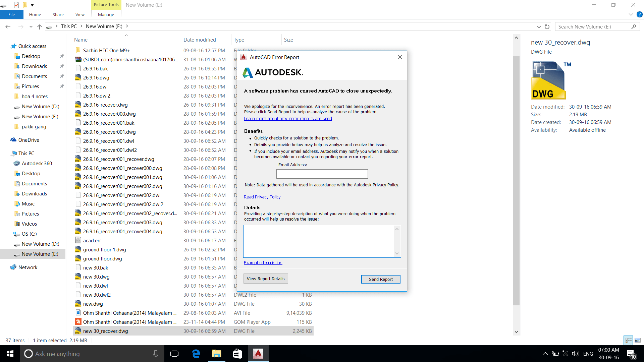Click the breadcrumb arrow after New Volume (E:)

tap(127, 26)
